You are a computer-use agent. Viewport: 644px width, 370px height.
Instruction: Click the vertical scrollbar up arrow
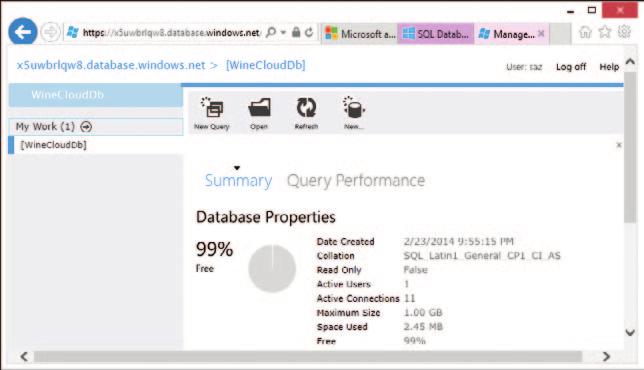coord(630,62)
